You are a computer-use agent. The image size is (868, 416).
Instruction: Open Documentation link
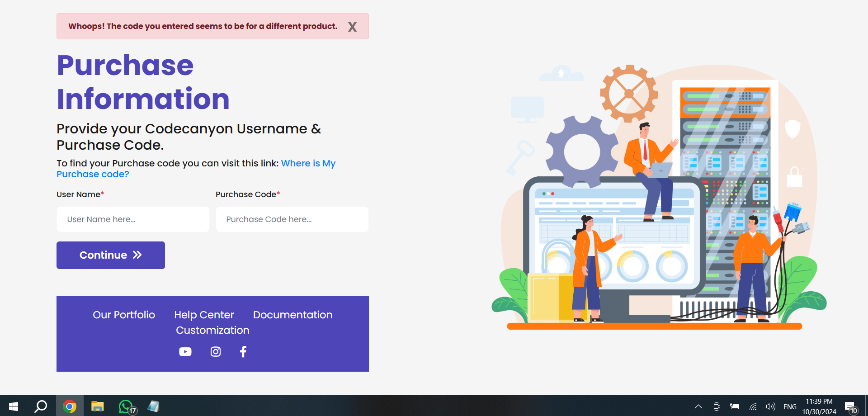coord(293,315)
